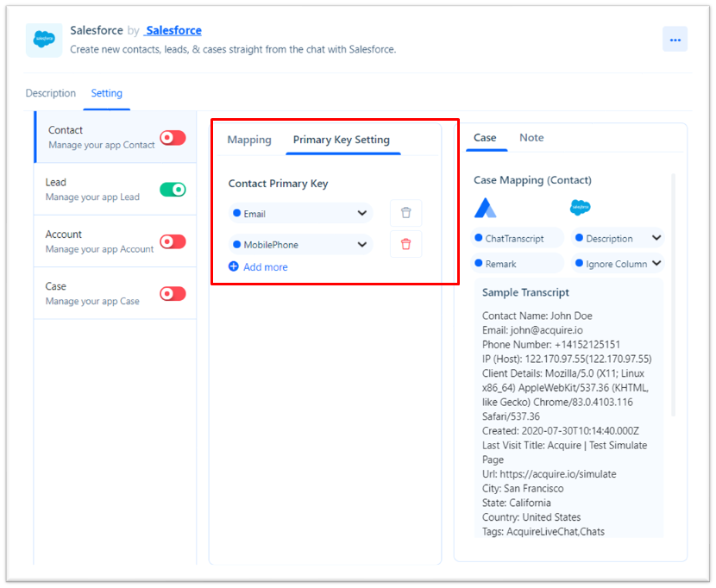This screenshot has width=716, height=588.
Task: Click the 'Create new contacts, leads' app description
Action: coord(233,49)
